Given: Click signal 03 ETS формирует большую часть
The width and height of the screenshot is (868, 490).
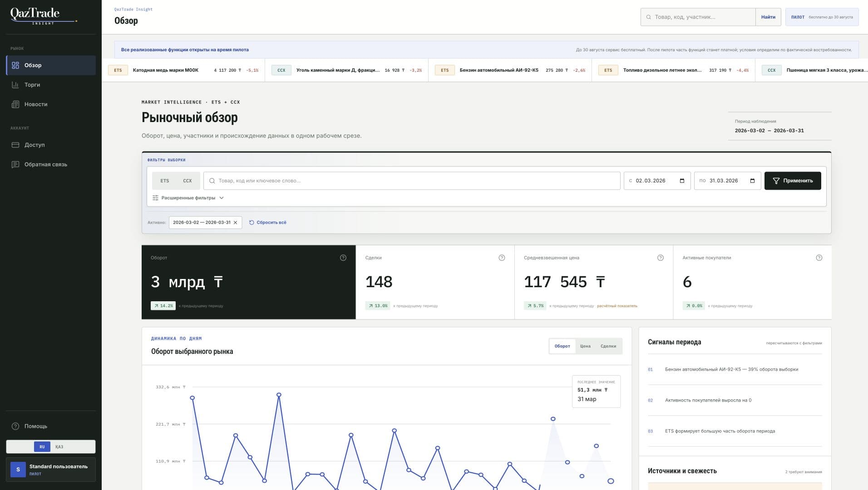Looking at the screenshot, I should point(735,431).
